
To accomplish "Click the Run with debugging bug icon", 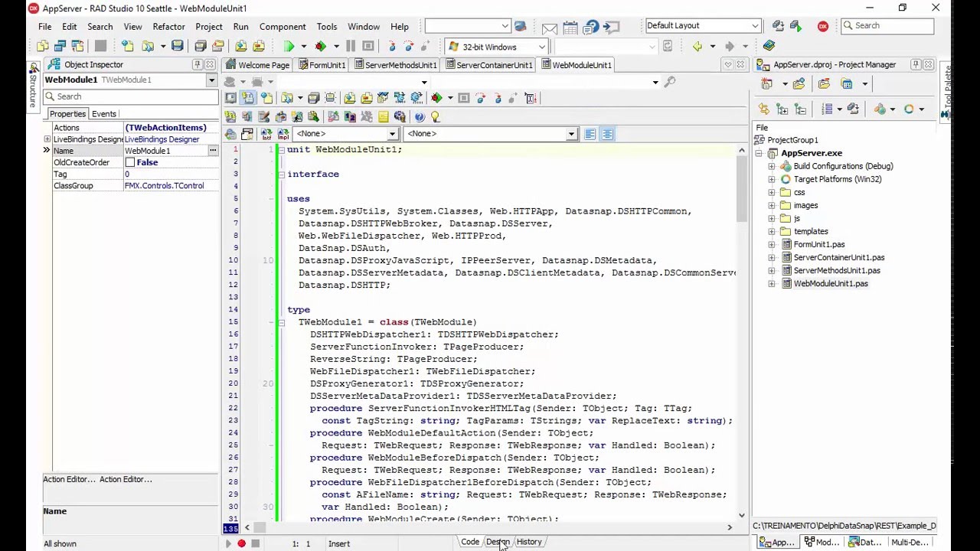I will coord(321,47).
